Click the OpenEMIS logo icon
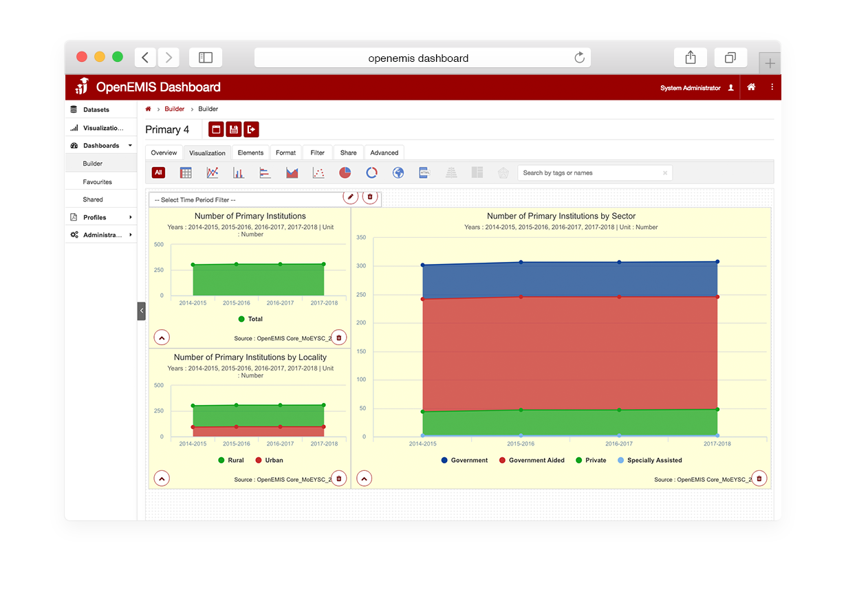The height and width of the screenshot is (616, 846). pyautogui.click(x=82, y=87)
